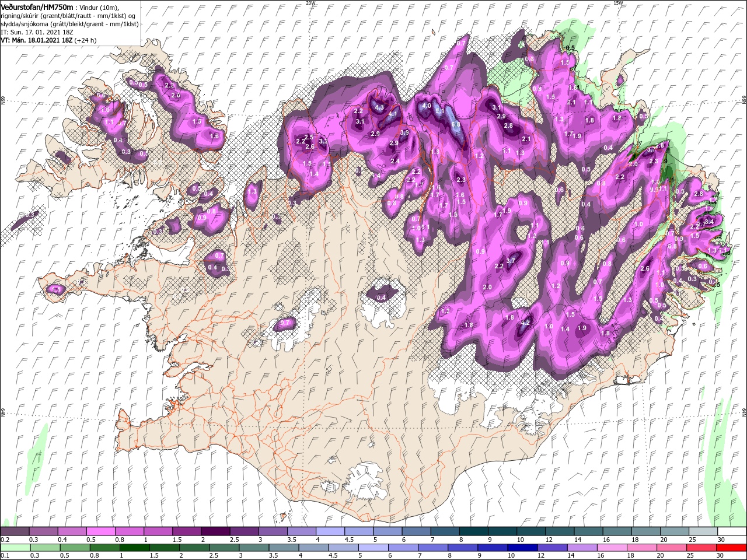Click the snow scale swatch between 4 and 4.5
This screenshot has height=560, width=747.
pos(330,531)
